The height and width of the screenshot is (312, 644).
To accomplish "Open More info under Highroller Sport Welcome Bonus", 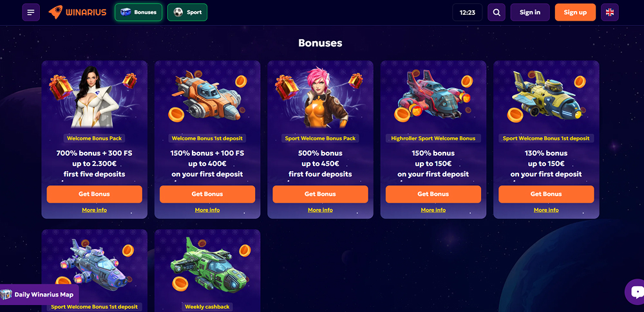I will (x=433, y=210).
